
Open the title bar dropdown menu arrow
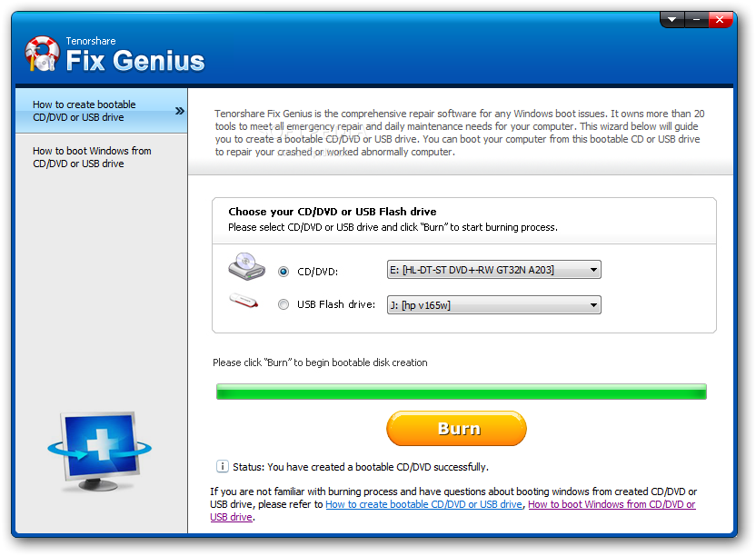[672, 20]
